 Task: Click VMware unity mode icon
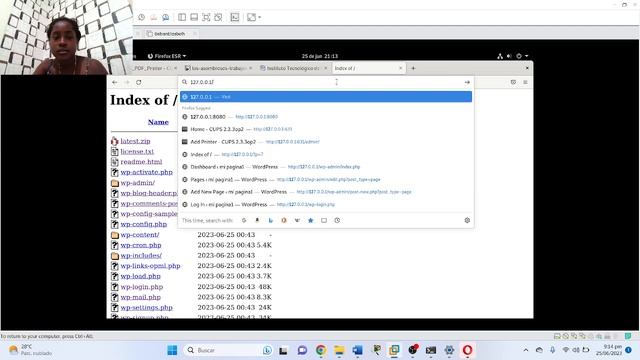pyautogui.click(x=218, y=17)
